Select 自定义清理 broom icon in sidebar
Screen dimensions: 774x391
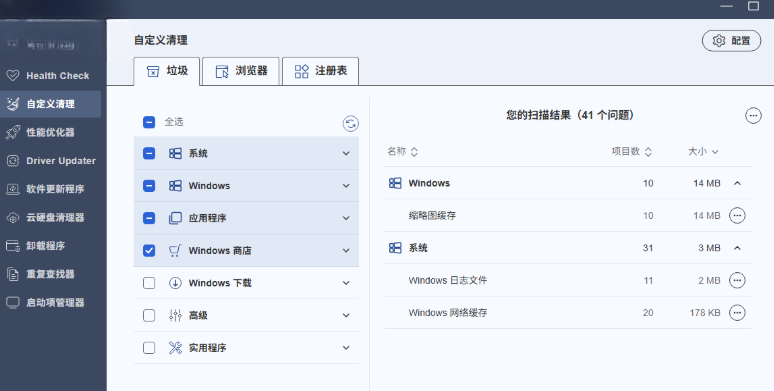(13, 104)
